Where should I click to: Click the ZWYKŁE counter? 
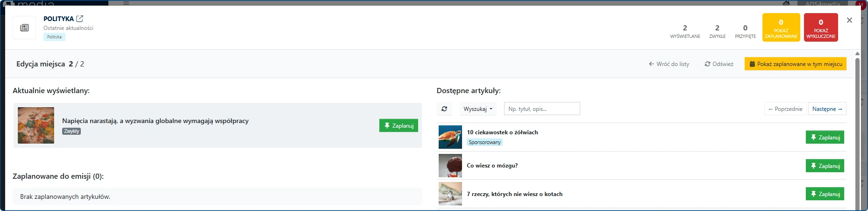click(717, 31)
